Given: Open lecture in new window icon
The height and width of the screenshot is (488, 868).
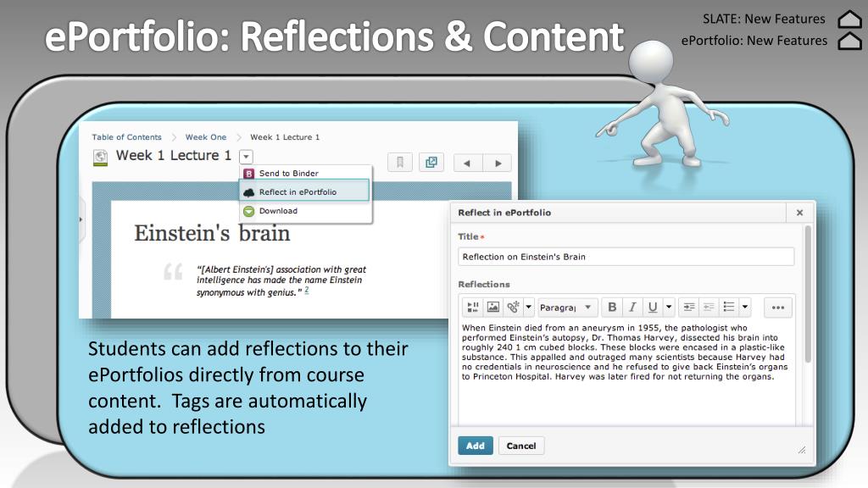Looking at the screenshot, I should point(431,163).
